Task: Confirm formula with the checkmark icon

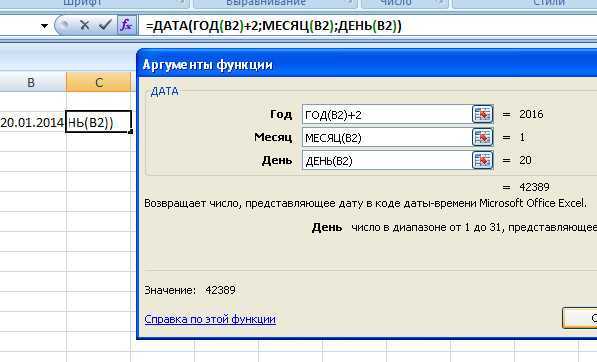Action: [104, 26]
